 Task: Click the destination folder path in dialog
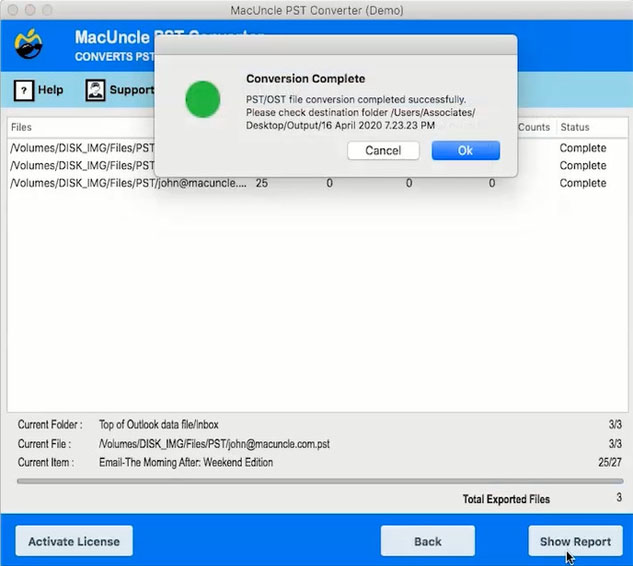pos(361,119)
